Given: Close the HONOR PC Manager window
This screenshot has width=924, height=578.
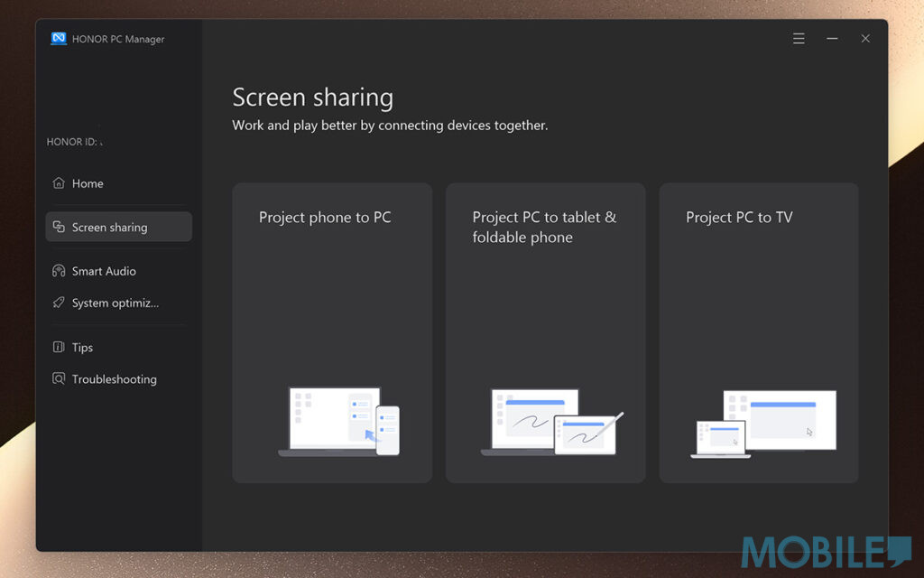Looking at the screenshot, I should click(865, 39).
